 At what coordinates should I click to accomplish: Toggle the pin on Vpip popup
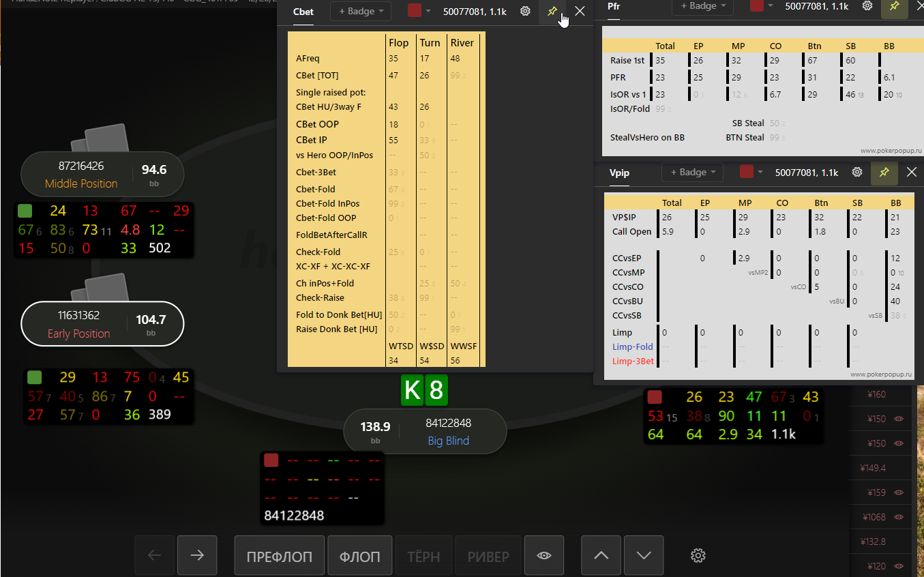tap(884, 173)
